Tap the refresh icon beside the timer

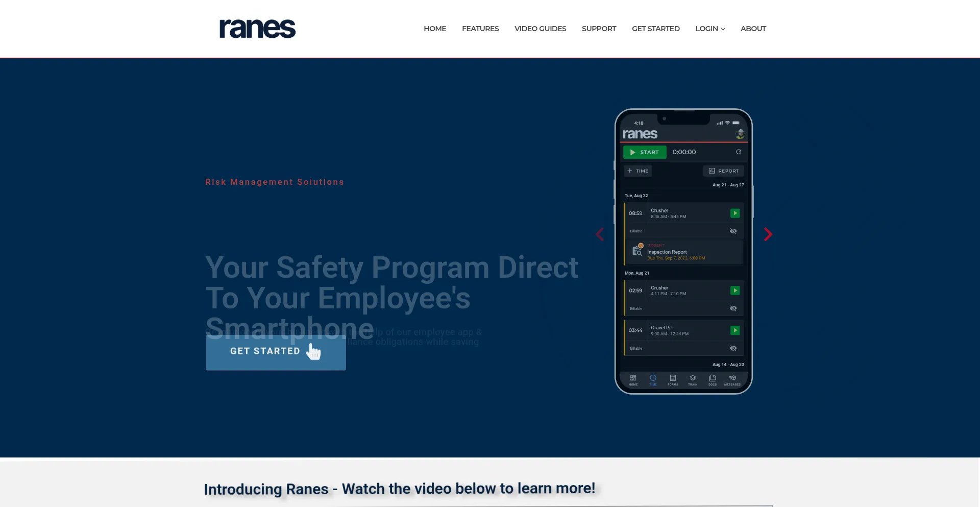pos(739,152)
